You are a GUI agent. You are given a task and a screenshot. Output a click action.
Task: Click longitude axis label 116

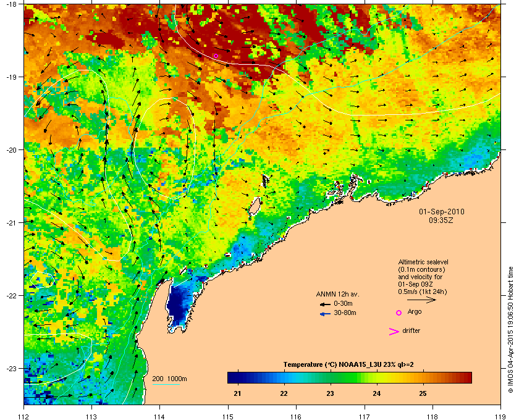pos(296,416)
